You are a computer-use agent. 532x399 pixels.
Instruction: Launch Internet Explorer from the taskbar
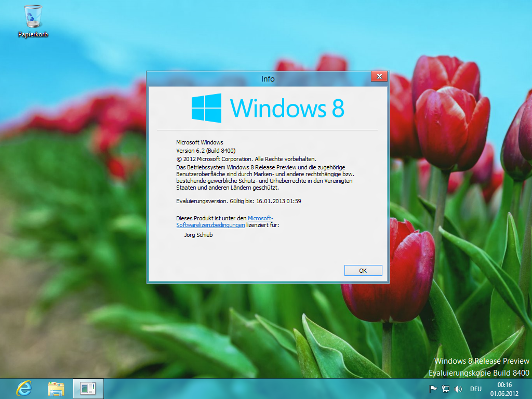tap(24, 389)
